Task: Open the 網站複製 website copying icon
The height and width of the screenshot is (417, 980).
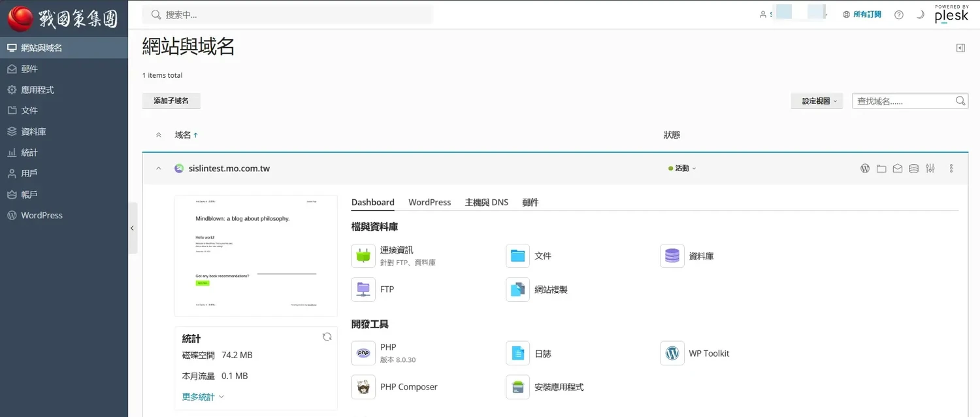Action: tap(518, 289)
